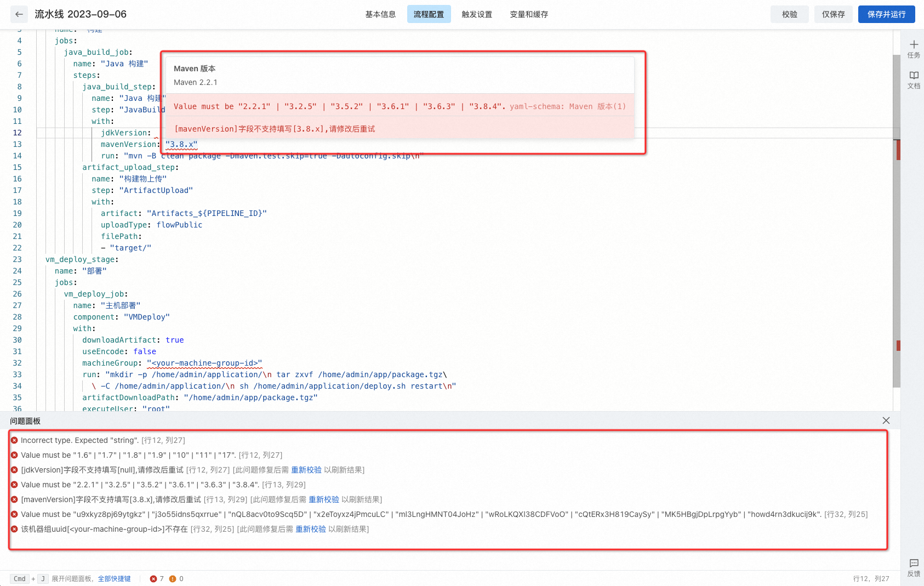
Task: Click 重新校验 link in mavenVersion error row
Action: click(324, 499)
